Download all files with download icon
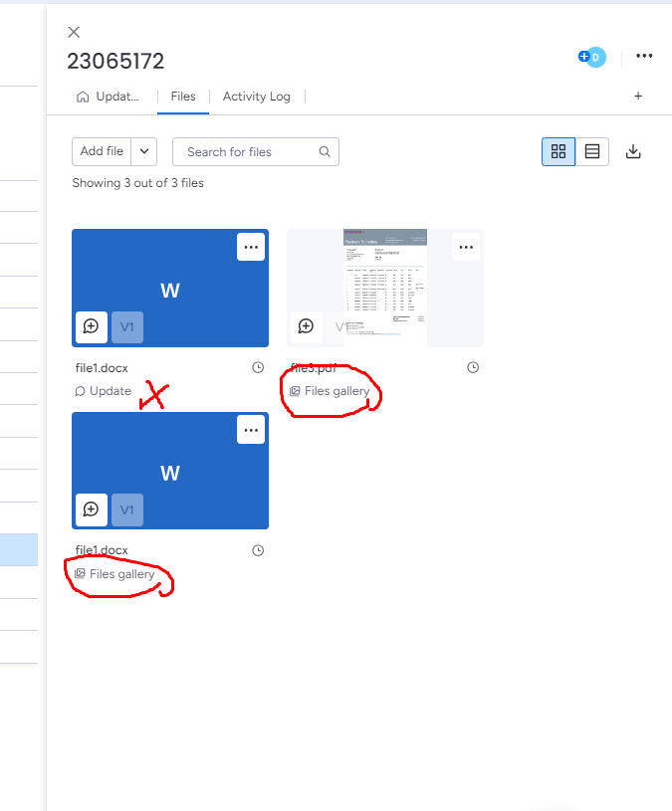The height and width of the screenshot is (811, 672). 633,151
